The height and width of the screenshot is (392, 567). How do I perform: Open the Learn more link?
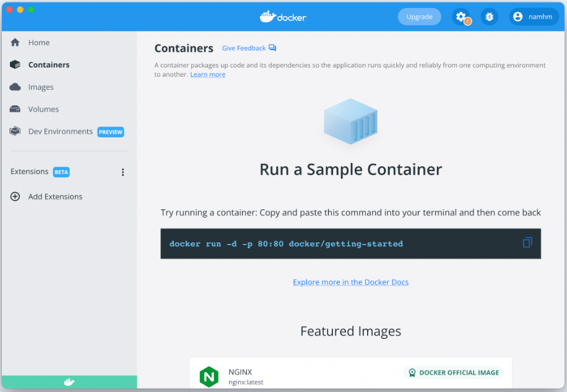208,74
